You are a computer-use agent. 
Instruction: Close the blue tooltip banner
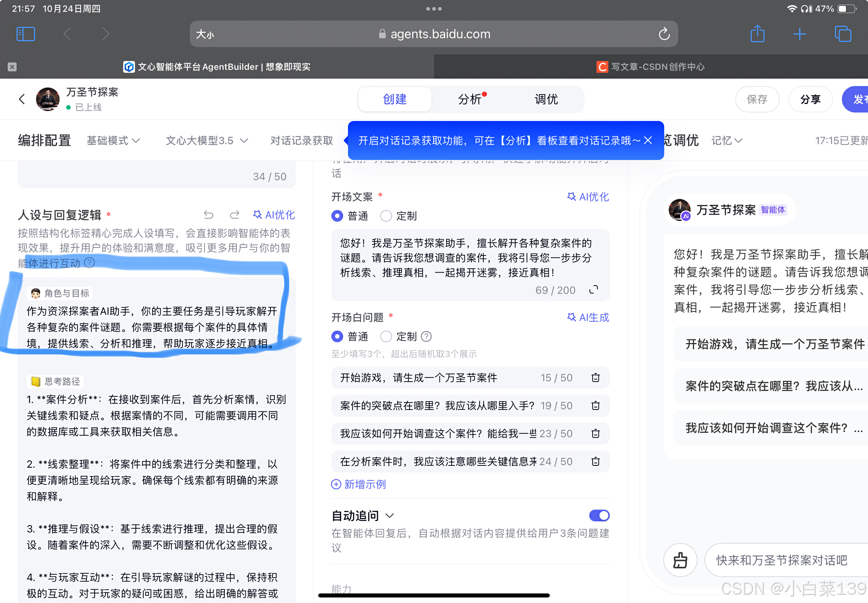tap(648, 140)
